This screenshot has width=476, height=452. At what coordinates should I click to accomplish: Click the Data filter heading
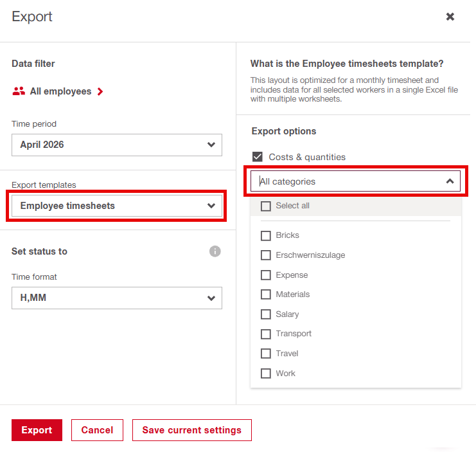click(33, 64)
